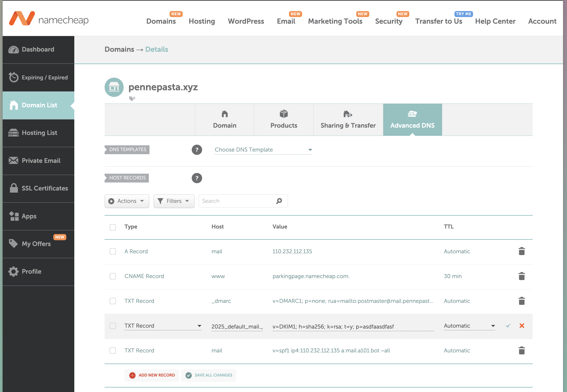
Task: Click the Hosting List server icon
Action: (13, 133)
